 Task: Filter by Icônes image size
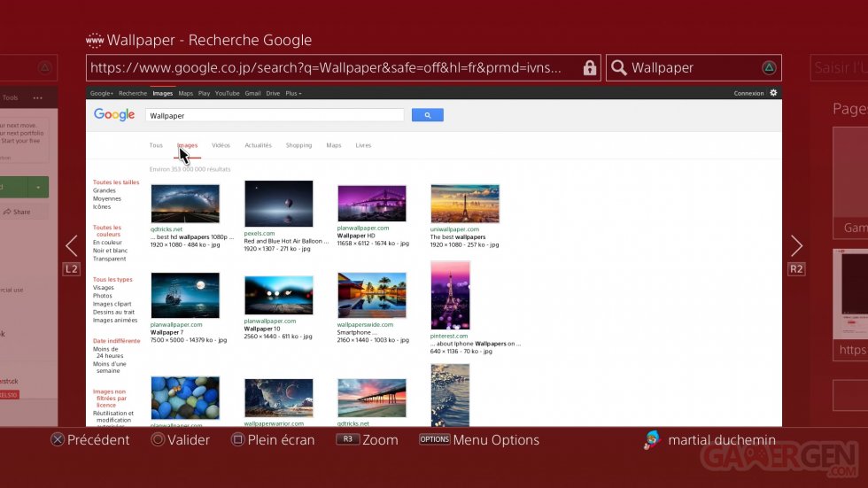[x=102, y=207]
